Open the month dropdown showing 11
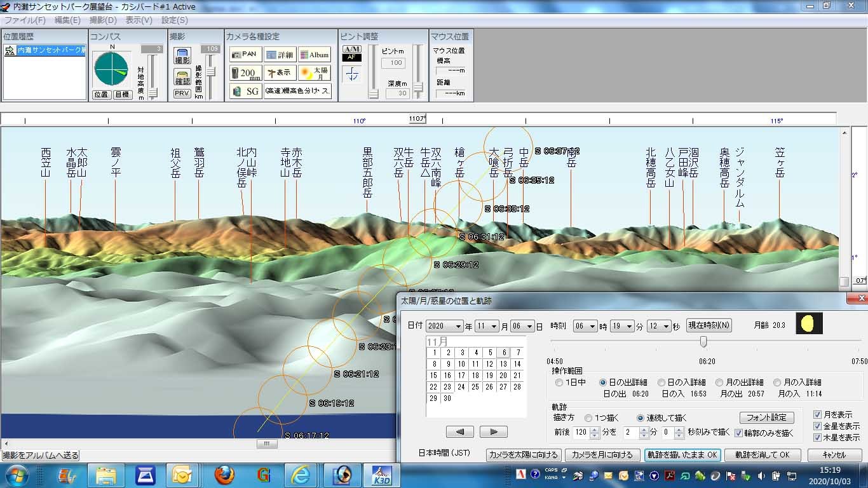The image size is (868, 488). [487, 326]
